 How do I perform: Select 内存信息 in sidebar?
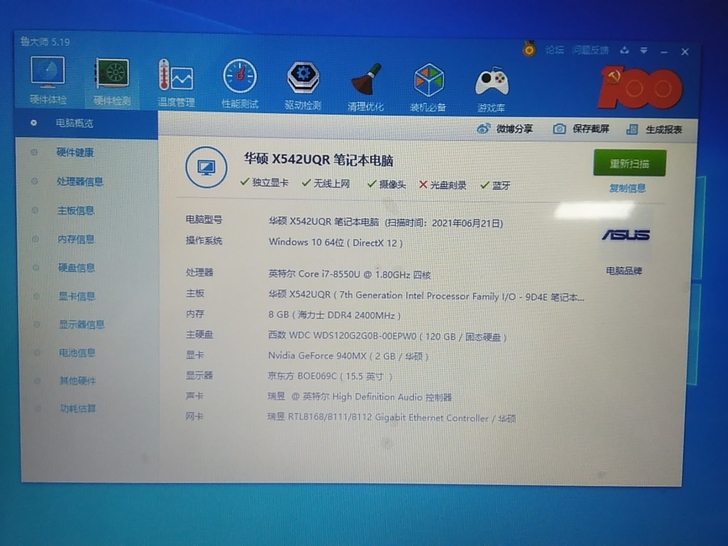(76, 239)
